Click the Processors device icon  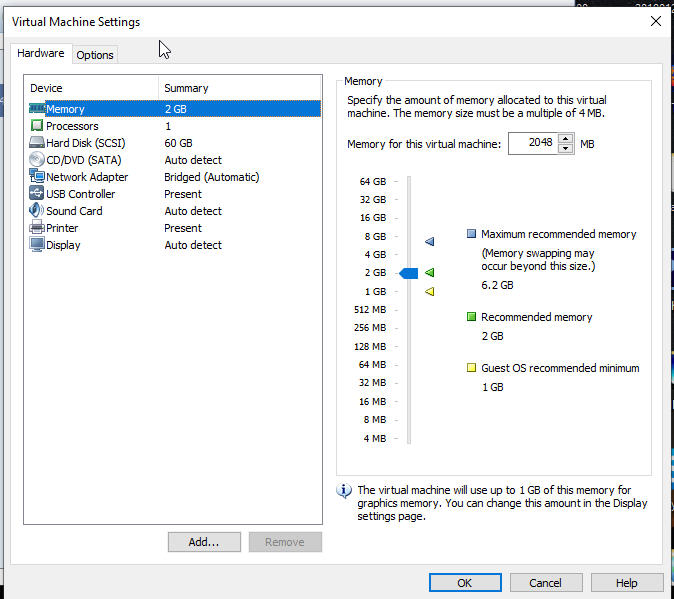point(37,126)
